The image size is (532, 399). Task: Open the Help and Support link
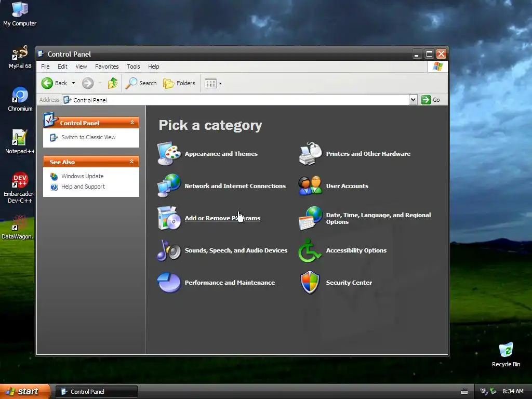click(83, 187)
